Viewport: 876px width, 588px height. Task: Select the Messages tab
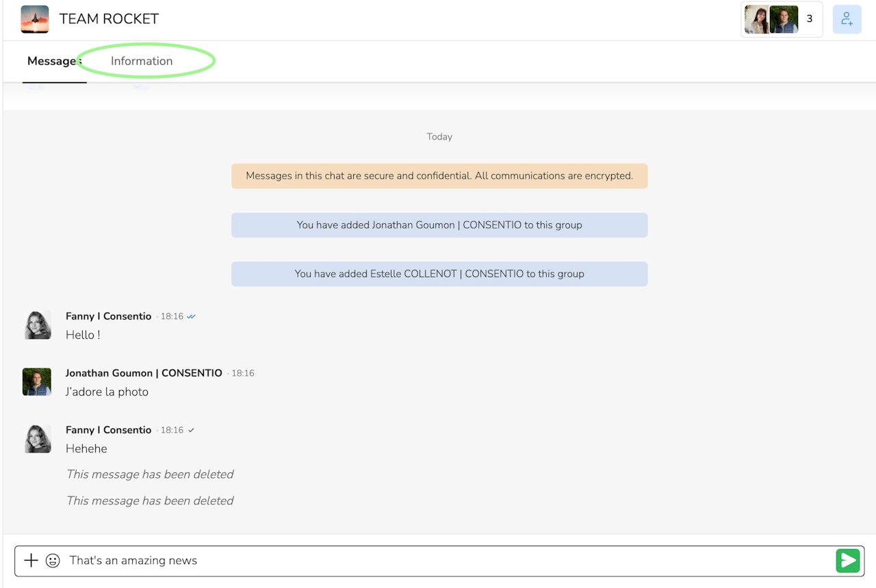pyautogui.click(x=53, y=61)
